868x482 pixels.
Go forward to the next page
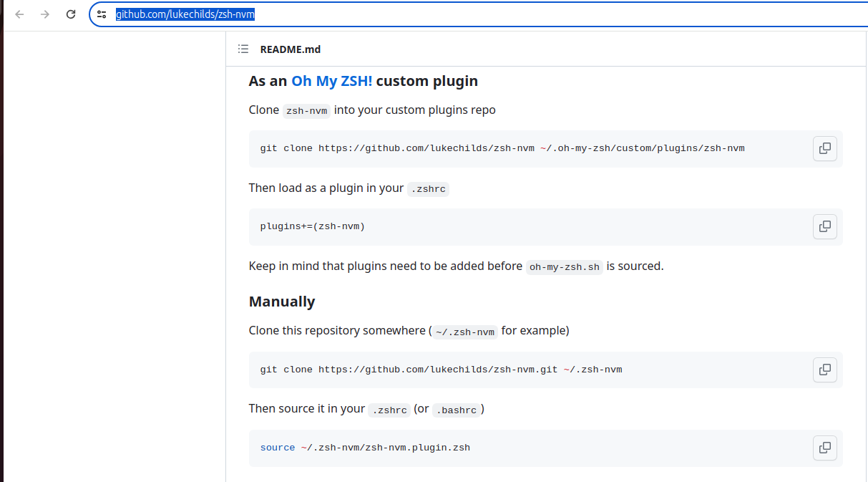pos(45,14)
